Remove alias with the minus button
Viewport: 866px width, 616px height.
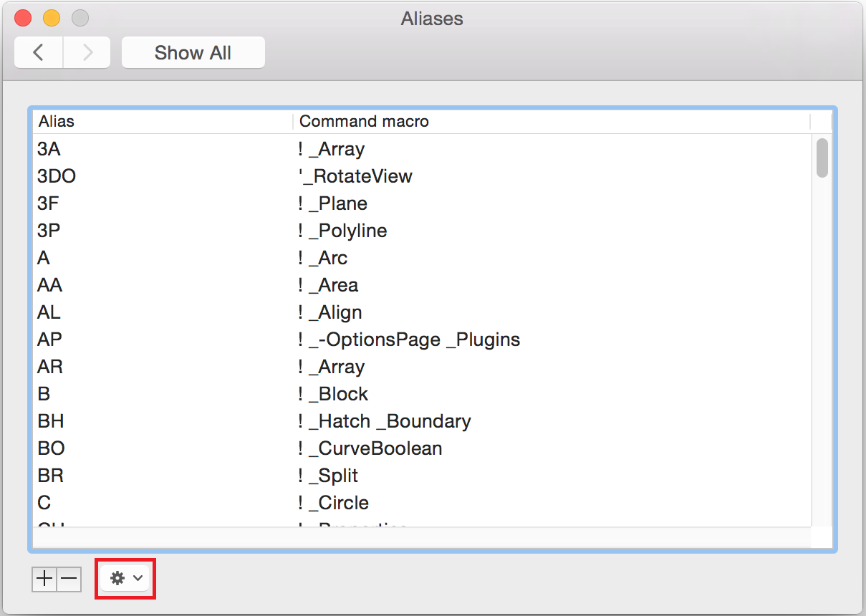pyautogui.click(x=69, y=579)
